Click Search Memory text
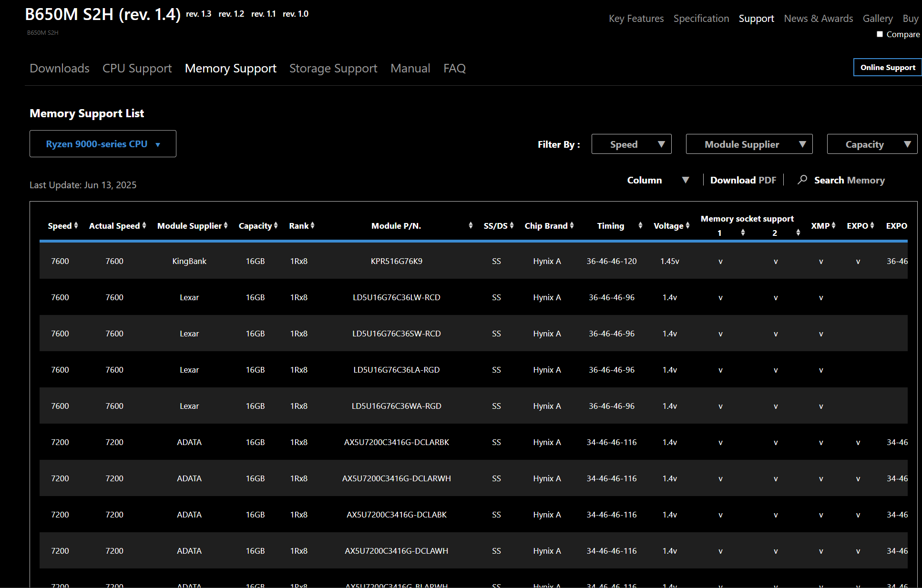 click(x=850, y=180)
